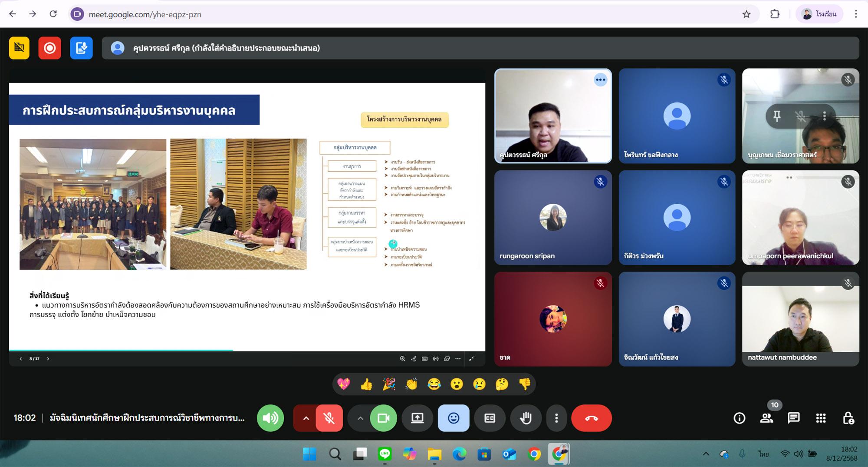Go to next slide in presentation
This screenshot has height=467, width=868.
[x=48, y=359]
